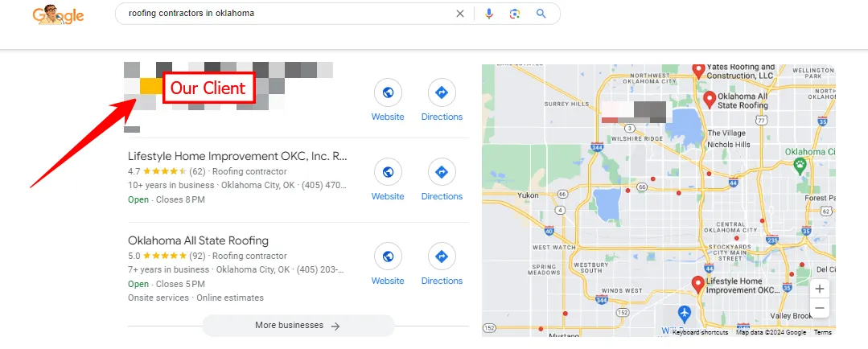Open Oklahoma All State Roofing listing title
The height and width of the screenshot is (349, 868).
pos(198,240)
